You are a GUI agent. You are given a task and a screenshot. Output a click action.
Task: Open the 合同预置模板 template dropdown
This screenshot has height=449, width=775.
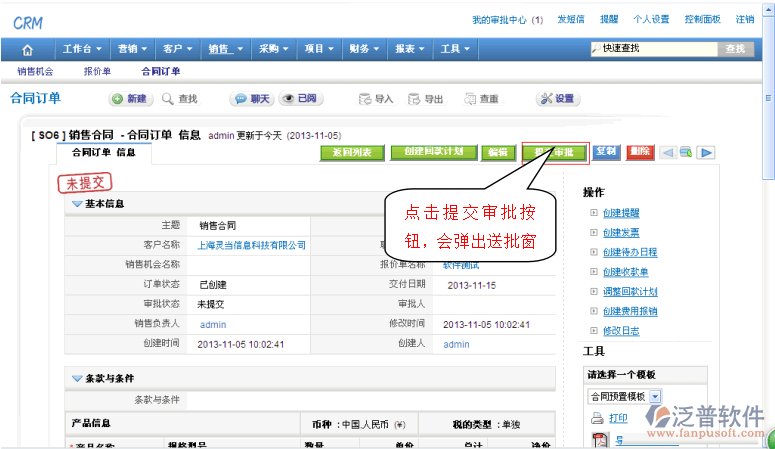tap(655, 396)
